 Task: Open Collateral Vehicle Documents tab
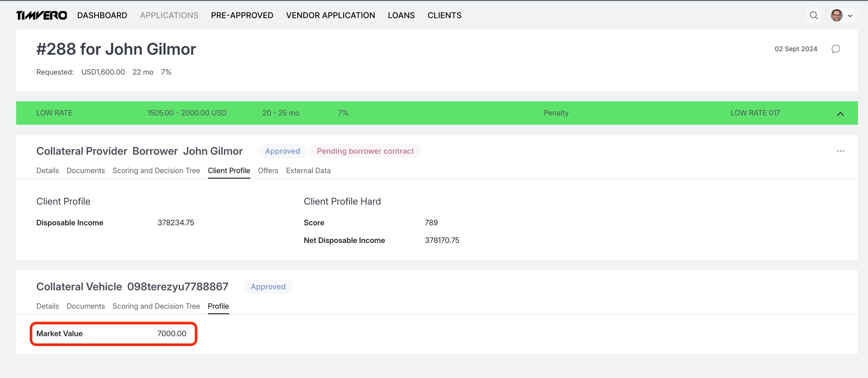coord(86,306)
